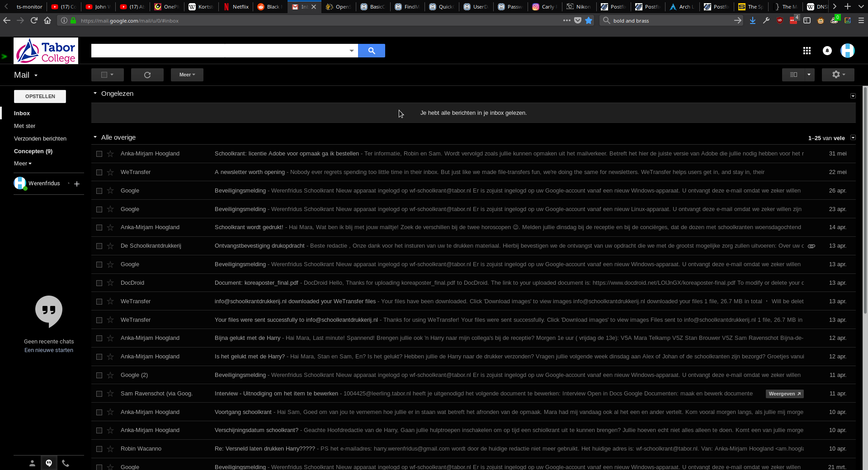Open the phone calls tab

(x=66, y=463)
